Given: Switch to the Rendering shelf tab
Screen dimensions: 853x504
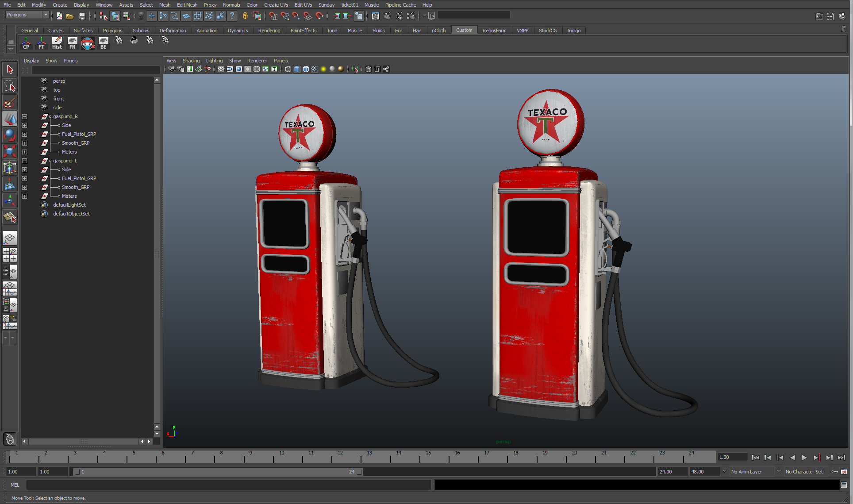Looking at the screenshot, I should click(269, 31).
